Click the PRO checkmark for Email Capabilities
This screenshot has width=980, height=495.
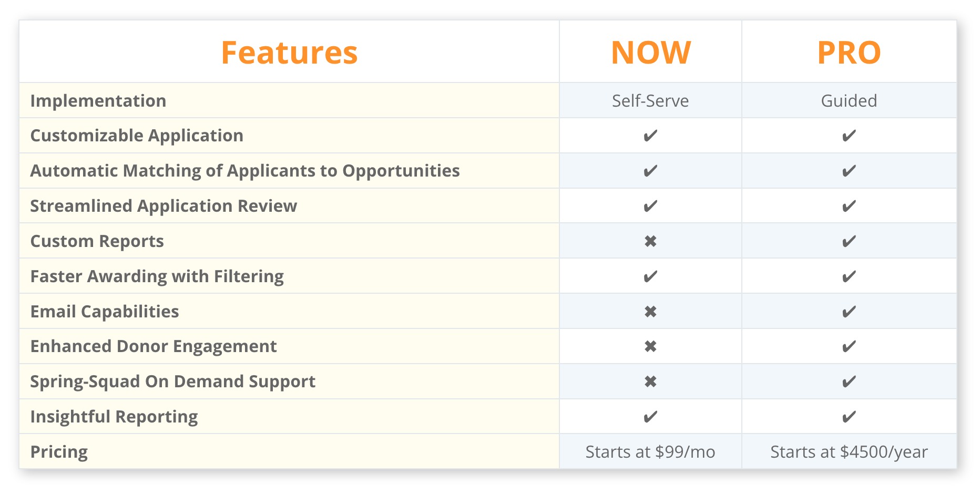coord(849,312)
